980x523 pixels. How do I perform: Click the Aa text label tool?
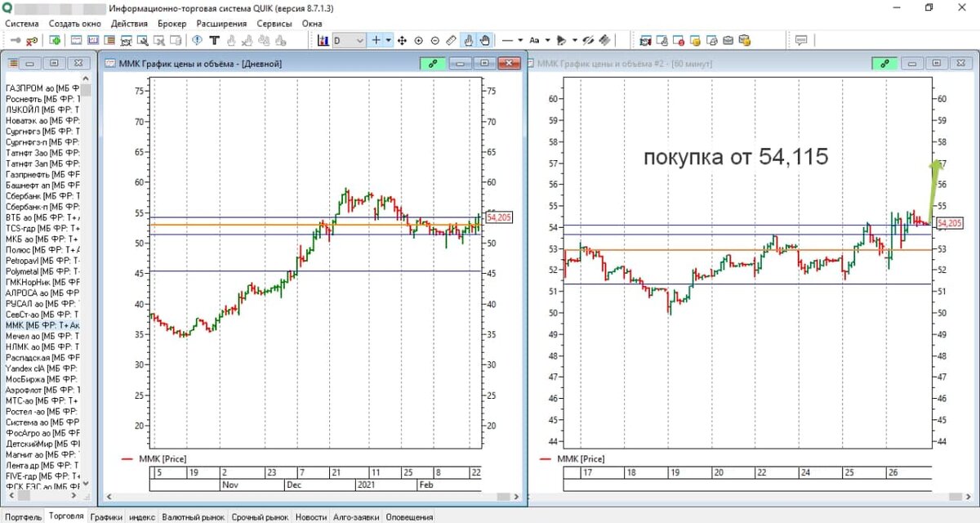[x=534, y=40]
